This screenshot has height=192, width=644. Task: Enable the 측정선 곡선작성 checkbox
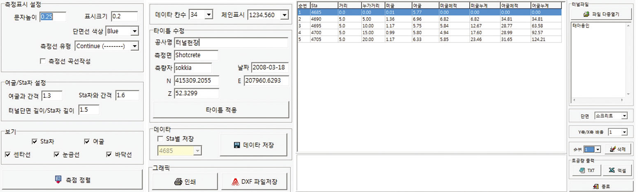point(43,61)
